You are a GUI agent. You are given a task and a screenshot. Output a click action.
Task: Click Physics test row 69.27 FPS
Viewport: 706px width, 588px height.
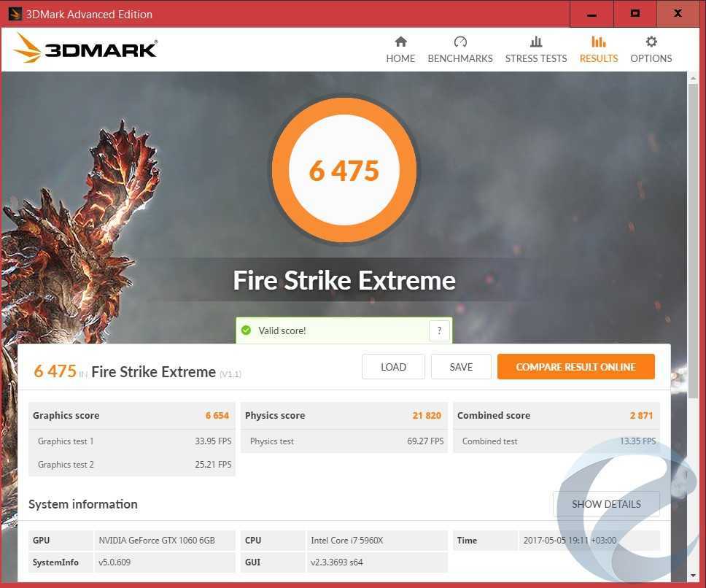point(344,441)
